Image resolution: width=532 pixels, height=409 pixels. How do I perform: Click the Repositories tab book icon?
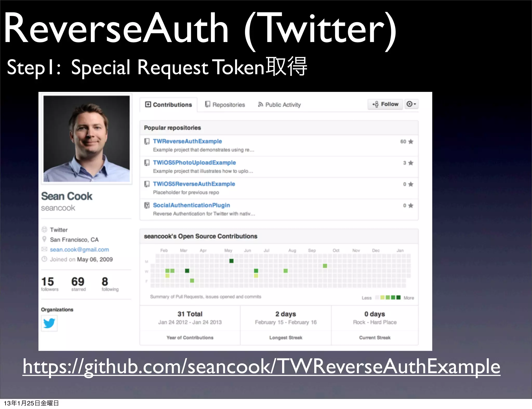pyautogui.click(x=208, y=104)
